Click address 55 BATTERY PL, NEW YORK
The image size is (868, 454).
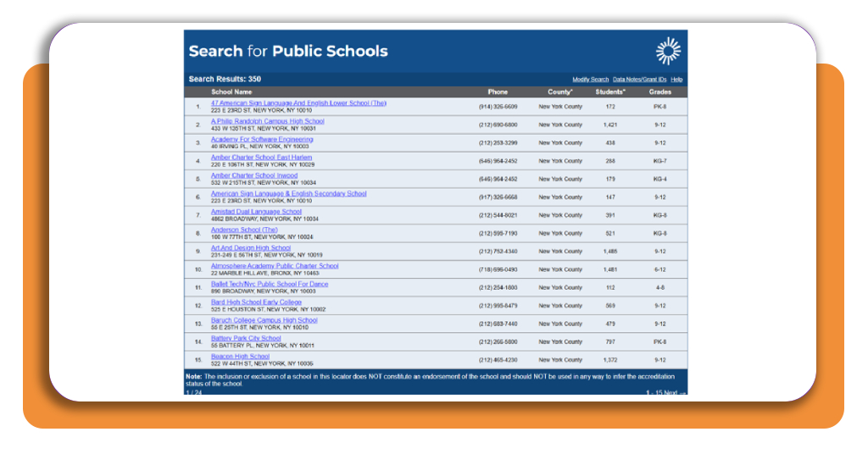(x=263, y=346)
